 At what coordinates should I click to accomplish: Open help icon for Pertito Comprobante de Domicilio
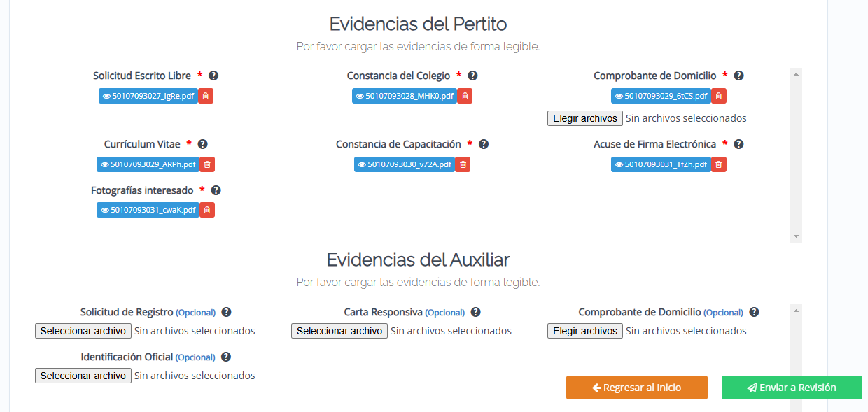pos(738,76)
